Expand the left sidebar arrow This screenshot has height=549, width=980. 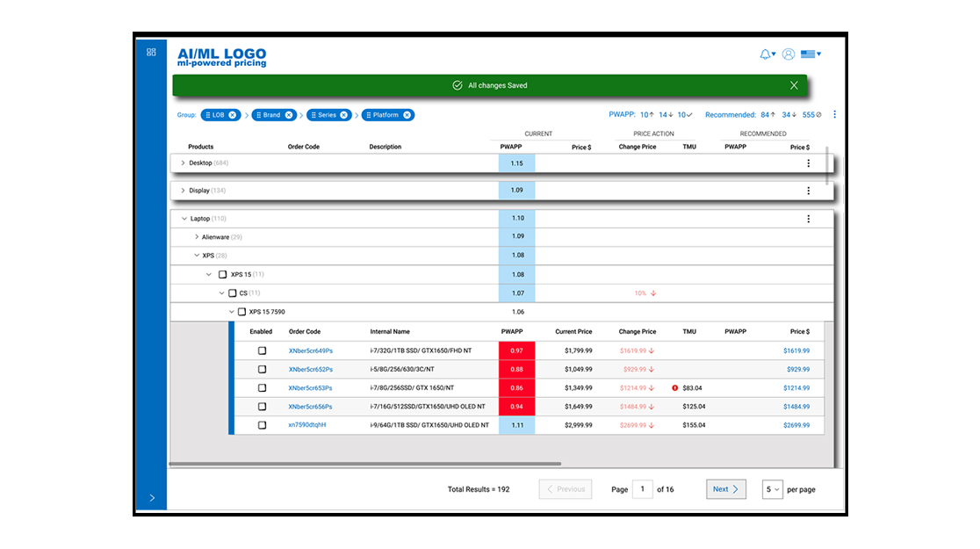coord(152,498)
